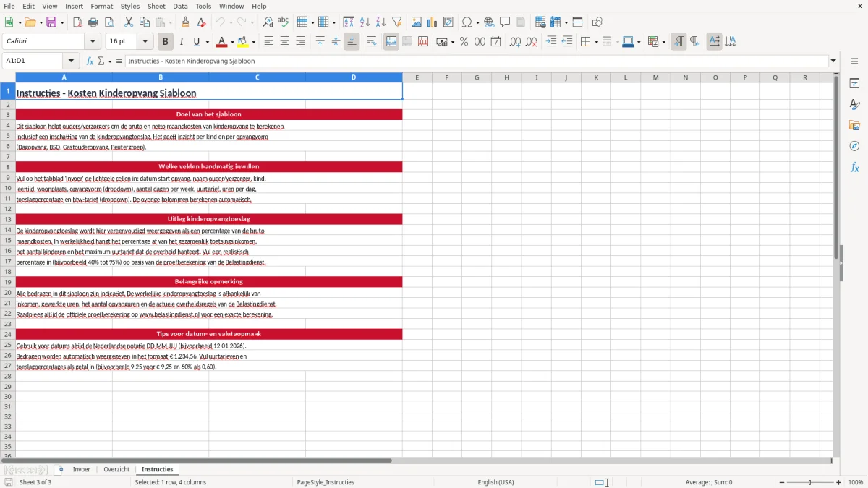Toggle Print Preview
The image size is (868, 488).
[x=109, y=22]
